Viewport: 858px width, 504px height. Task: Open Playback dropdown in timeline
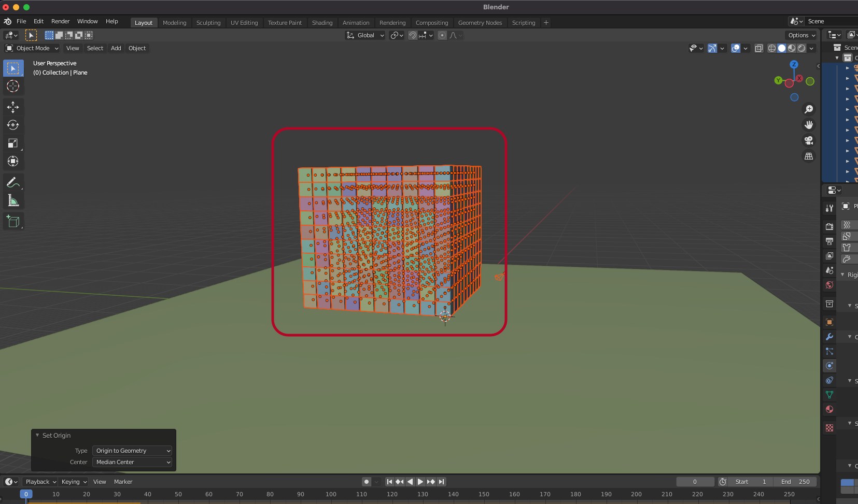(40, 482)
